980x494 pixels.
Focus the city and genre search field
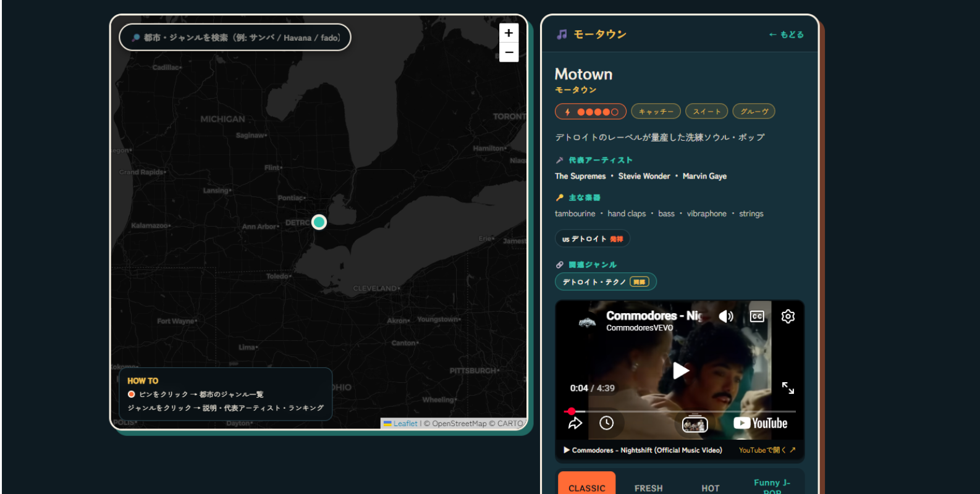click(x=235, y=38)
